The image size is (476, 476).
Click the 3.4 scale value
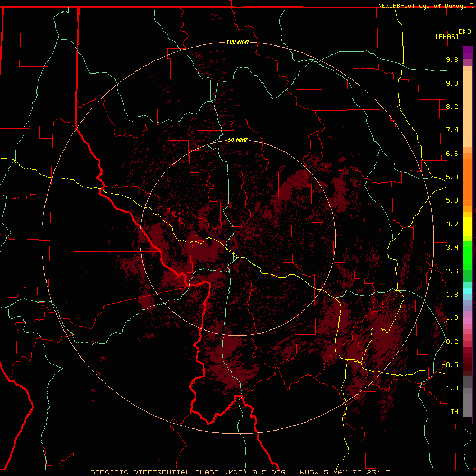click(x=452, y=248)
